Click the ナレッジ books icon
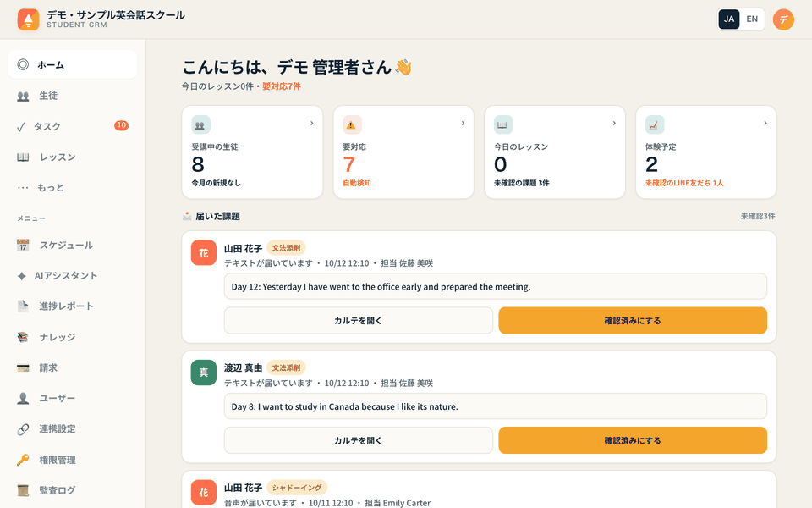This screenshot has width=812, height=508. click(23, 338)
